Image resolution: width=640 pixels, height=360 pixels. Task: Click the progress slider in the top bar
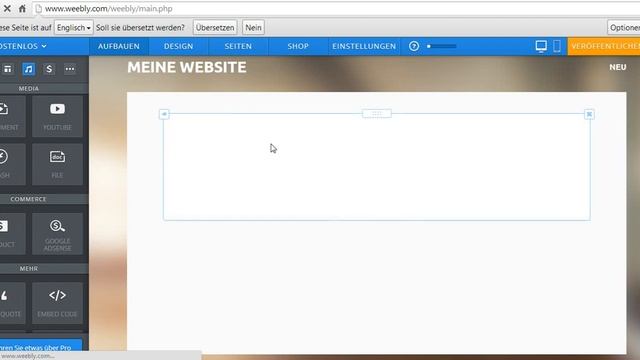tap(442, 46)
